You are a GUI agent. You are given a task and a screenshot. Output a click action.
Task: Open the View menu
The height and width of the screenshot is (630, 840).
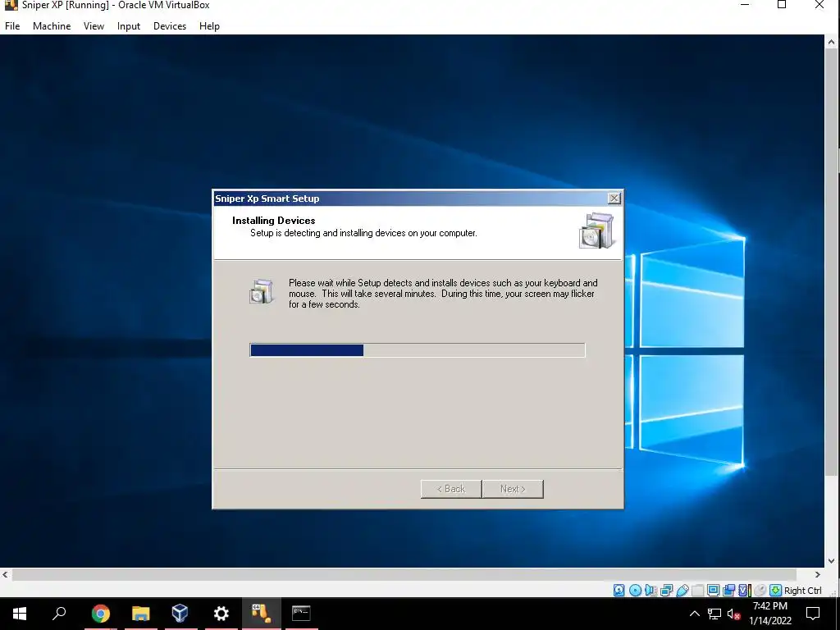[94, 25]
